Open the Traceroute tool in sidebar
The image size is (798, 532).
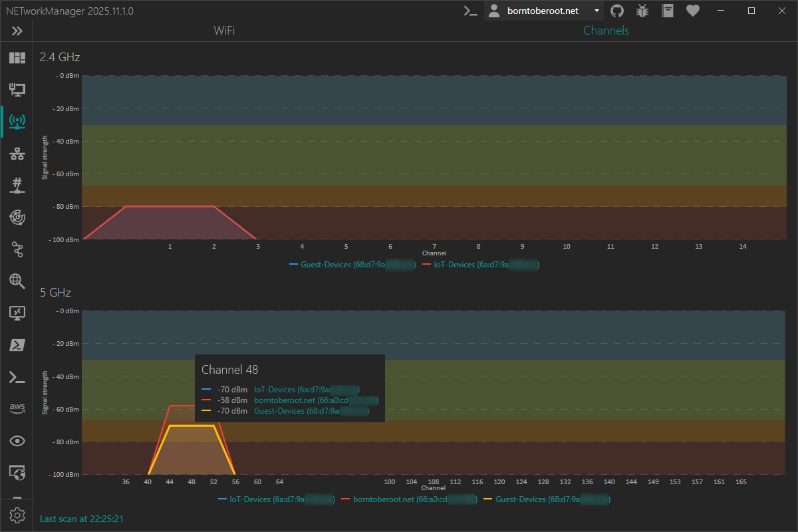[17, 249]
